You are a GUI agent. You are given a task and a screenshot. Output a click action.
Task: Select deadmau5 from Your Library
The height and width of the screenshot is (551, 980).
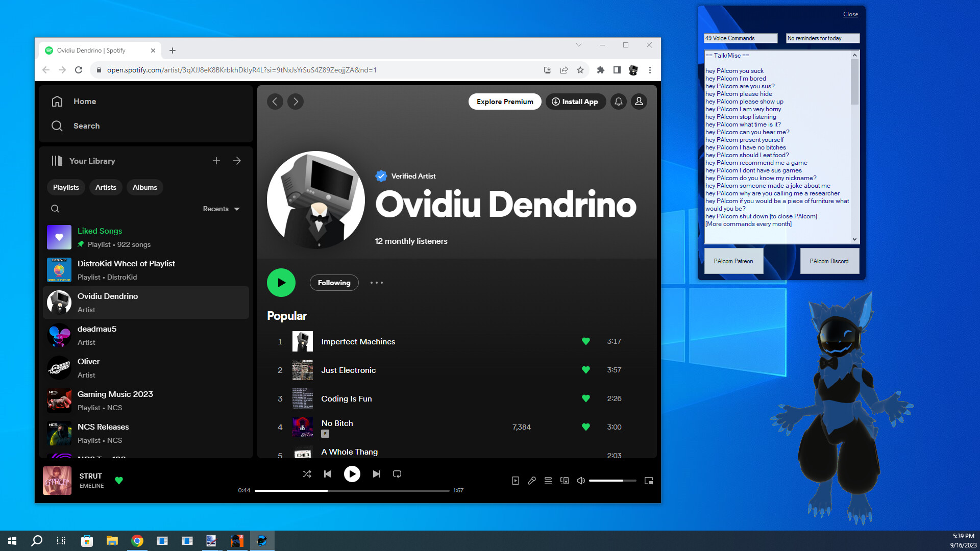pyautogui.click(x=96, y=335)
